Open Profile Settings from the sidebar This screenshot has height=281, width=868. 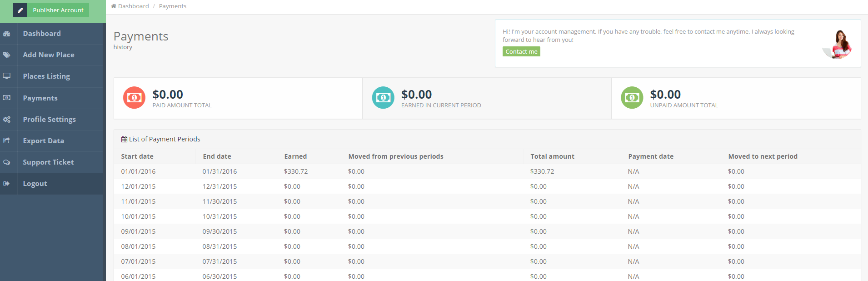(x=49, y=120)
